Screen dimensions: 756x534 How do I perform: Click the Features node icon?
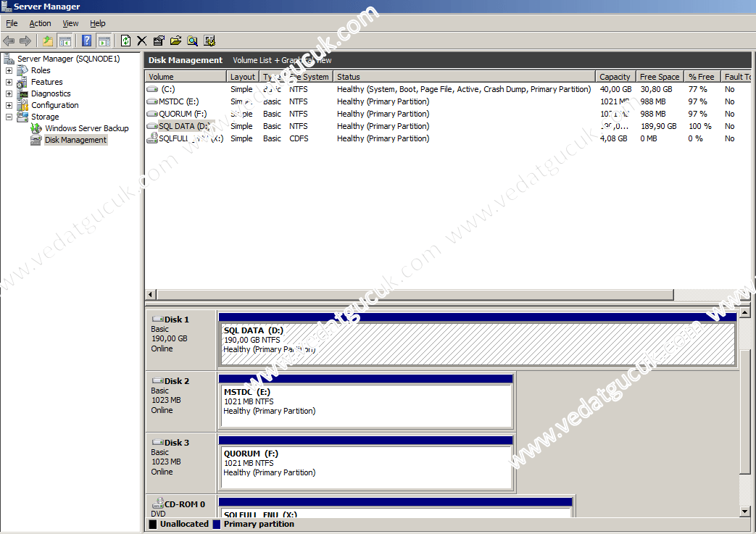[22, 82]
